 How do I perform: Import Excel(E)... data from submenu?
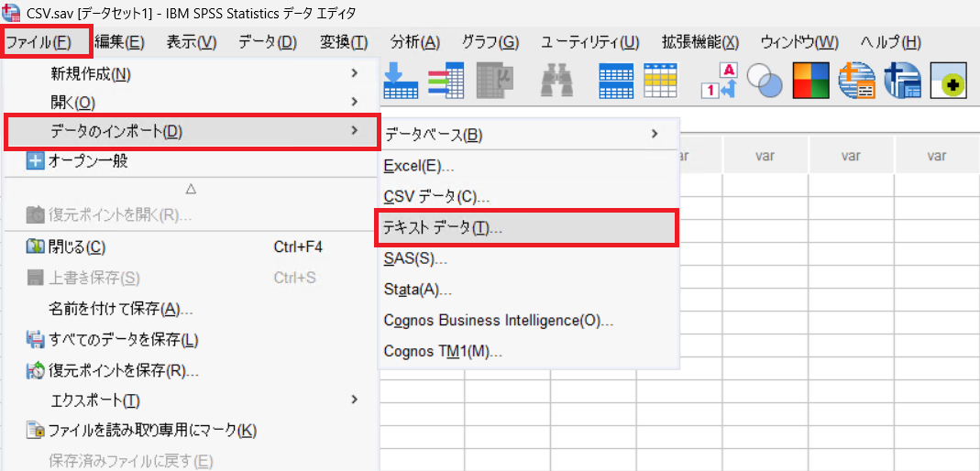529,166
